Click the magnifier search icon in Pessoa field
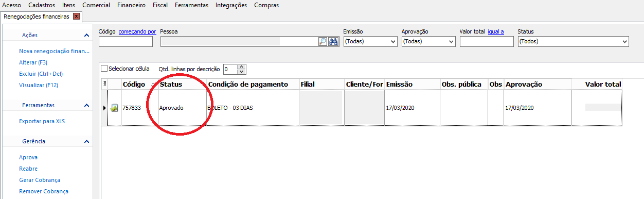644x199 pixels. click(x=323, y=42)
